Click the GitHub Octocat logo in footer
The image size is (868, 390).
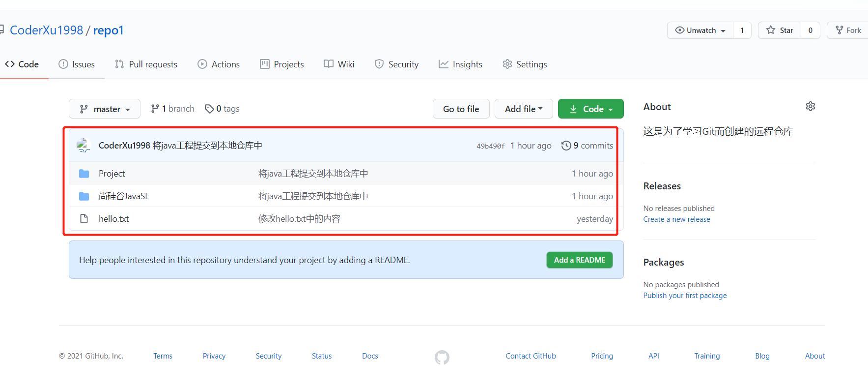click(x=442, y=358)
